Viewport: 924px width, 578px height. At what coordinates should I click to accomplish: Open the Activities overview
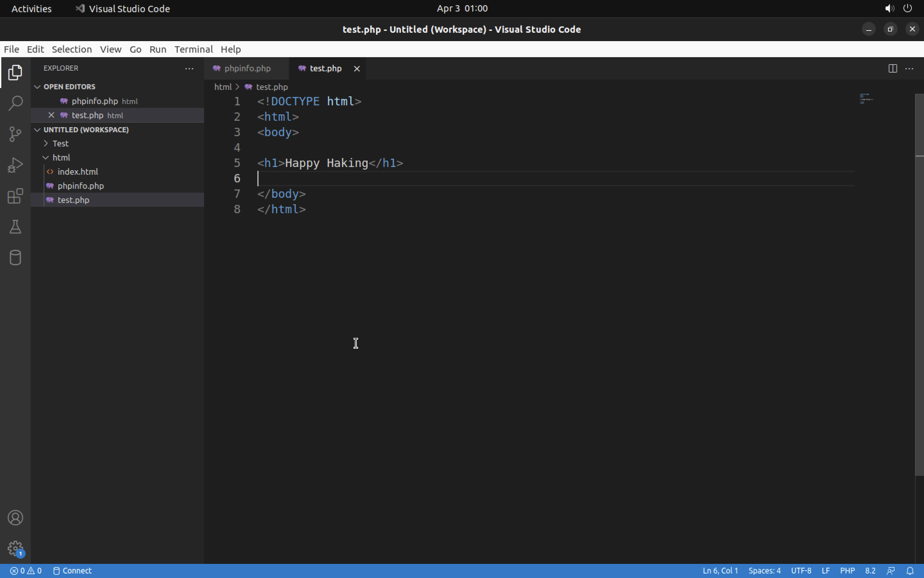click(31, 8)
